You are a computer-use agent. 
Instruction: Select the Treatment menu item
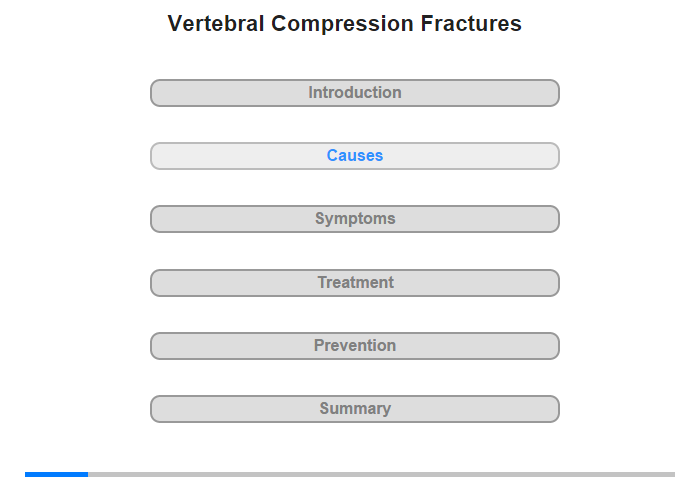[354, 283]
